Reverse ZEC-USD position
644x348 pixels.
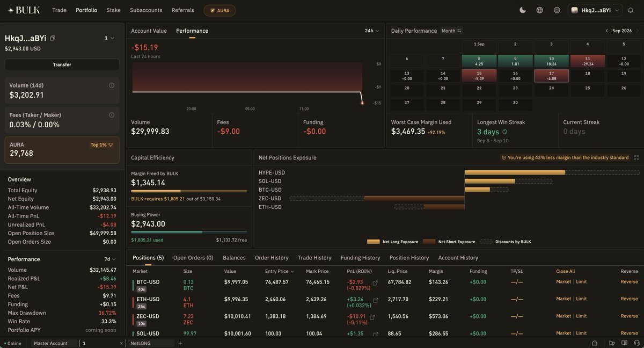(630, 316)
